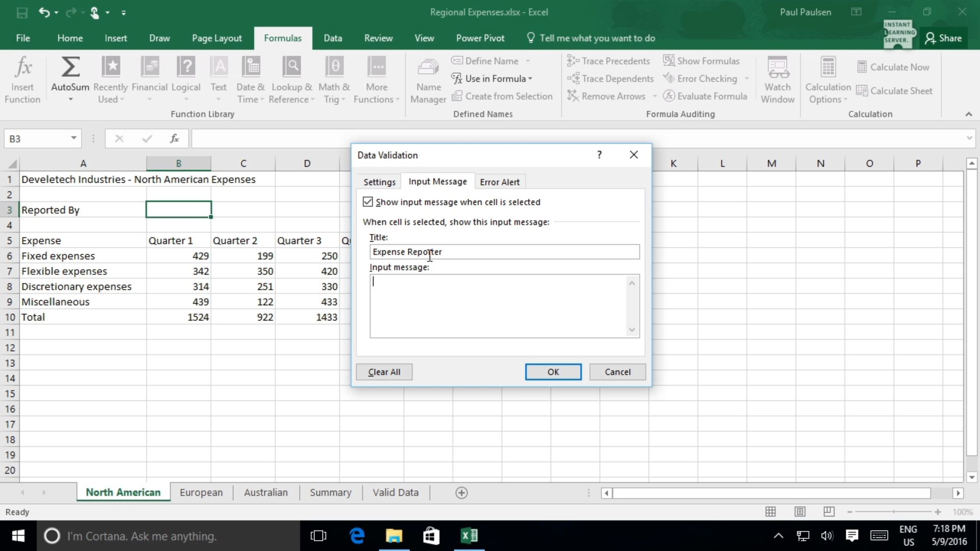Open the Name Box dropdown
The height and width of the screenshot is (551, 980).
click(72, 138)
